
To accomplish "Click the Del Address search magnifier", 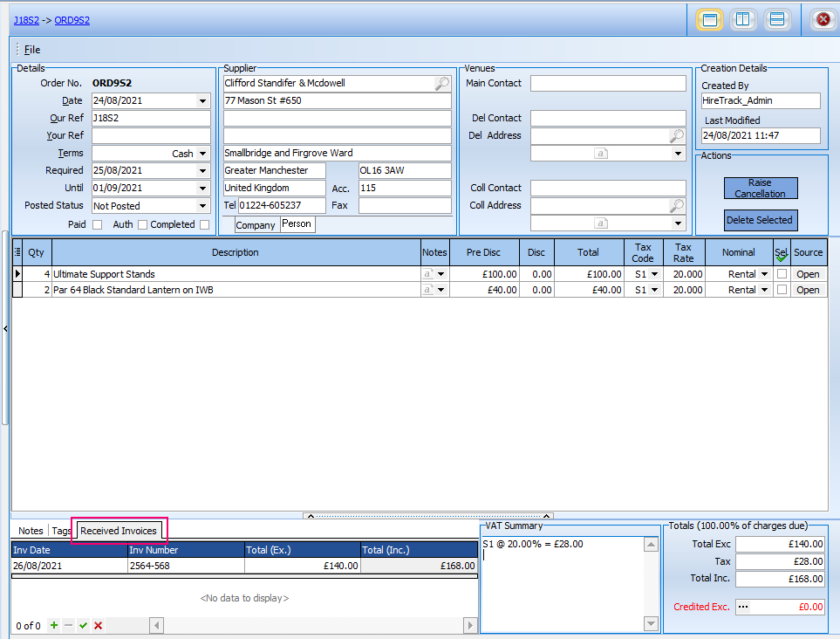I will pyautogui.click(x=677, y=136).
